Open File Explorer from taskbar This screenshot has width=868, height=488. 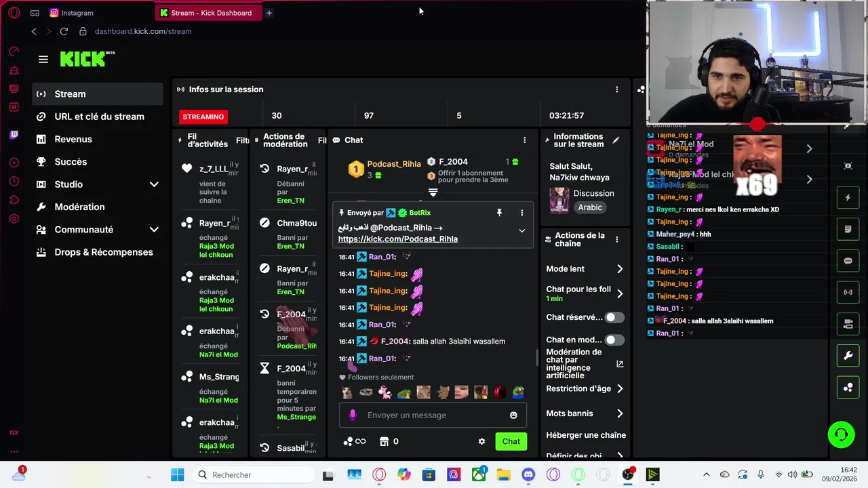[x=503, y=475]
